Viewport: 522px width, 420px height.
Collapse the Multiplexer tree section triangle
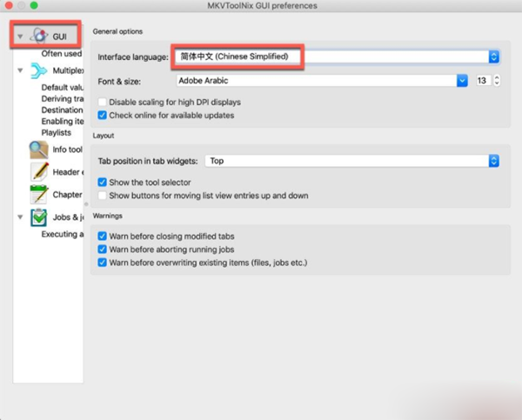(20, 70)
